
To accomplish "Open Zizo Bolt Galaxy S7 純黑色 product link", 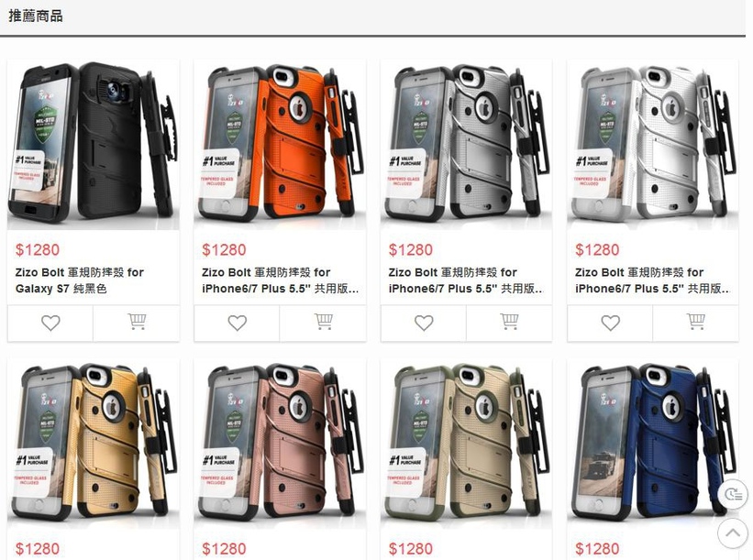I will (x=80, y=280).
